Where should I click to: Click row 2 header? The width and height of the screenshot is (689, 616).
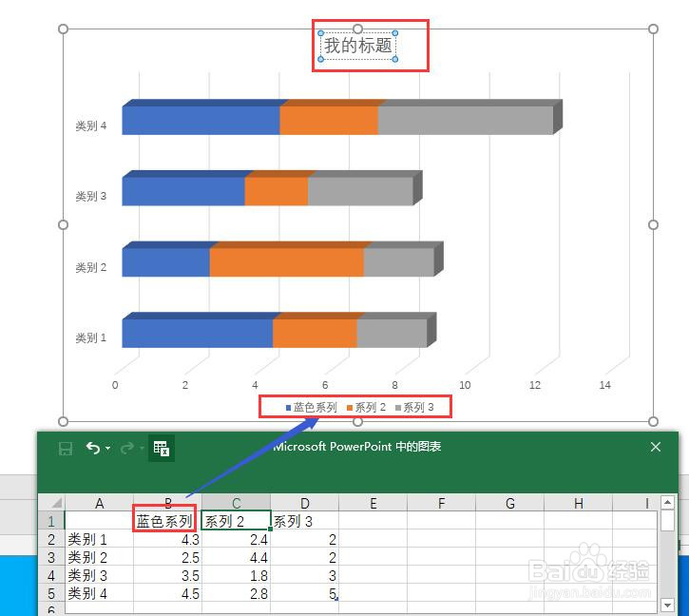tap(51, 540)
